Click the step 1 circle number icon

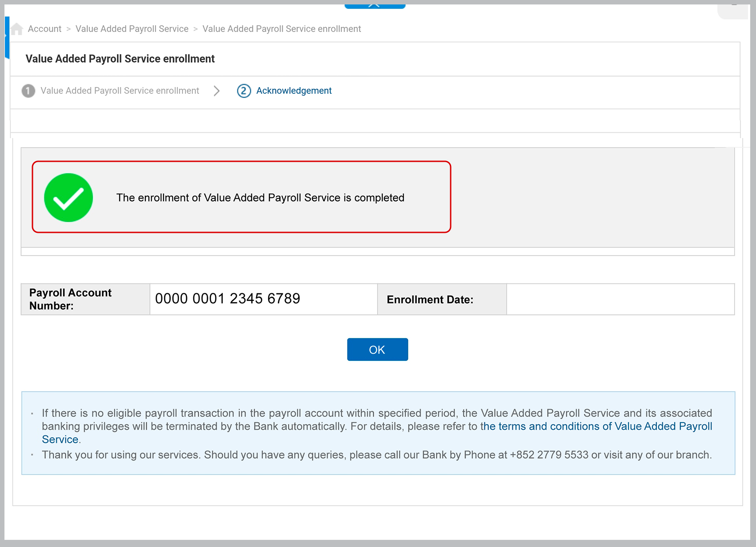tap(28, 91)
